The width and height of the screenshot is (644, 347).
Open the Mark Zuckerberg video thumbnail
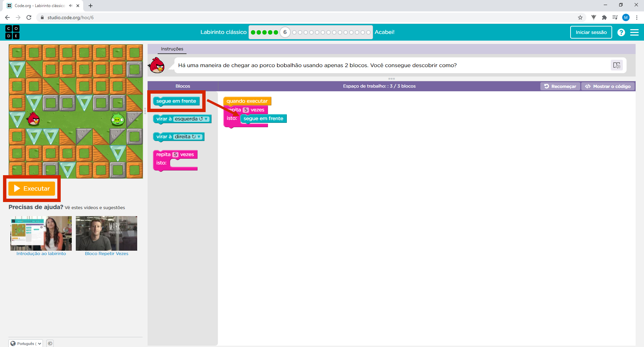106,233
